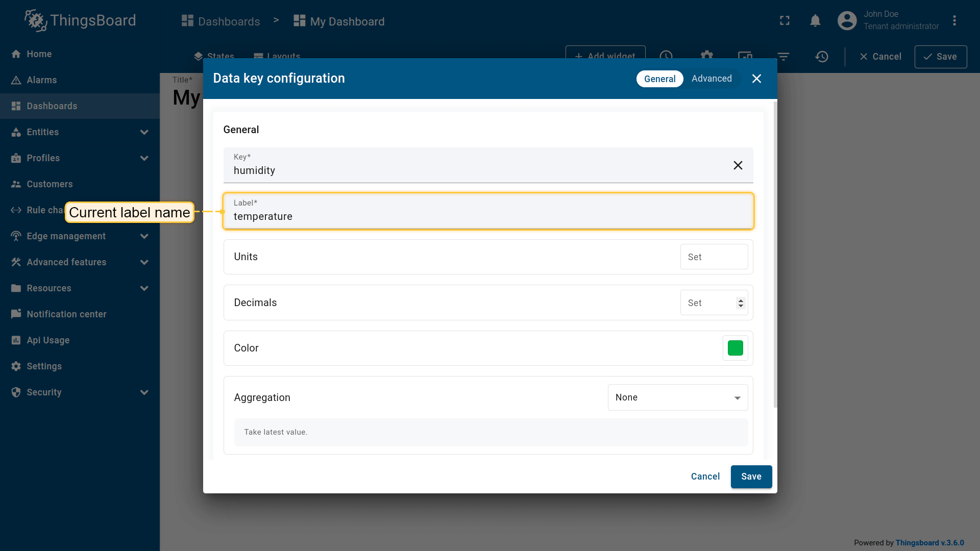
Task: Click the notifications bell icon
Action: tap(815, 21)
